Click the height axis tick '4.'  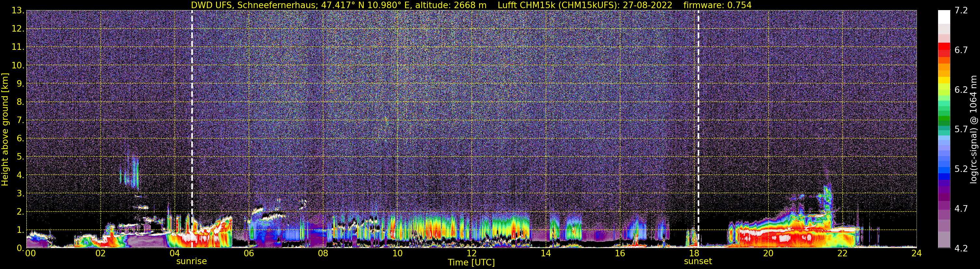[x=20, y=175]
